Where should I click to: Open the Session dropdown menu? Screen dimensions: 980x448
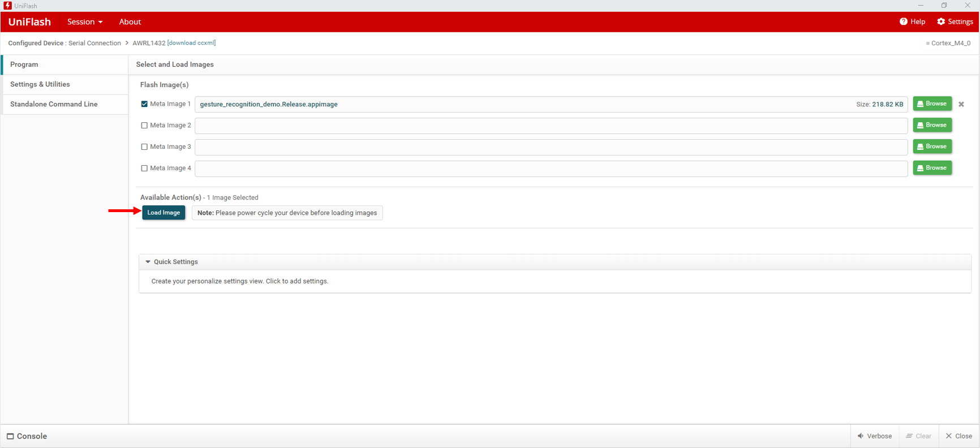tap(85, 22)
